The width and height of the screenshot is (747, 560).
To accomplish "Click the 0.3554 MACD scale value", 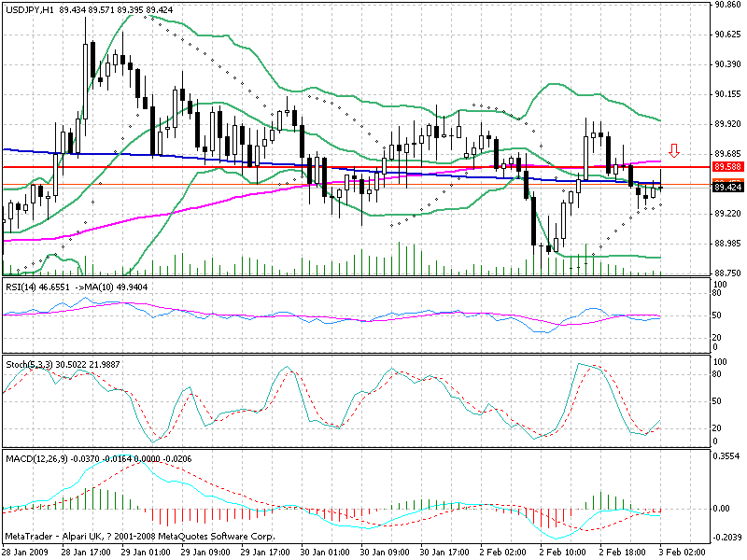I will pyautogui.click(x=726, y=456).
